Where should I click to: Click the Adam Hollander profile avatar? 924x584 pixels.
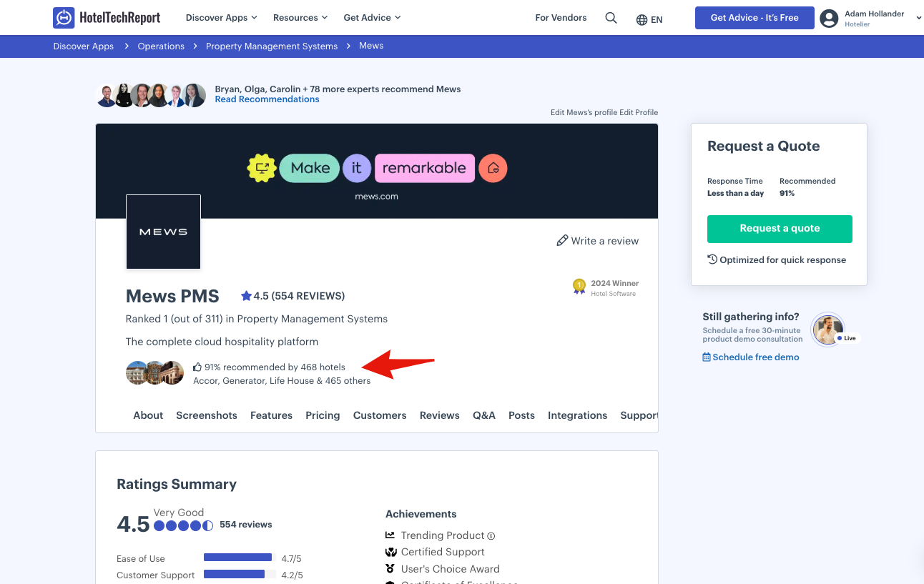pos(829,18)
